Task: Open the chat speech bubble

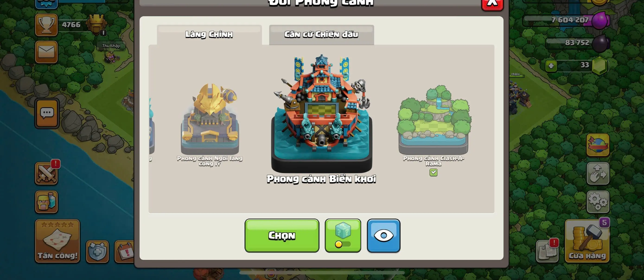Action: [x=47, y=113]
